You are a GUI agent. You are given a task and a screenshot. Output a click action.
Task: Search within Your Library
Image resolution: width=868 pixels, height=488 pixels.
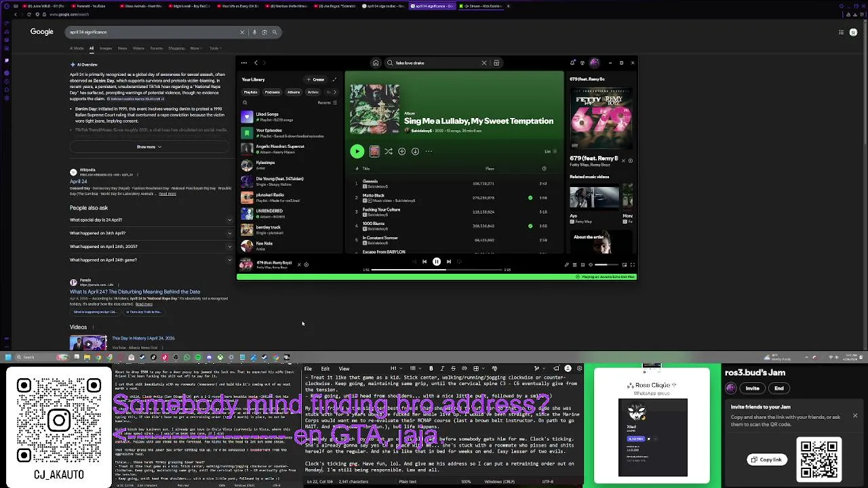click(245, 103)
